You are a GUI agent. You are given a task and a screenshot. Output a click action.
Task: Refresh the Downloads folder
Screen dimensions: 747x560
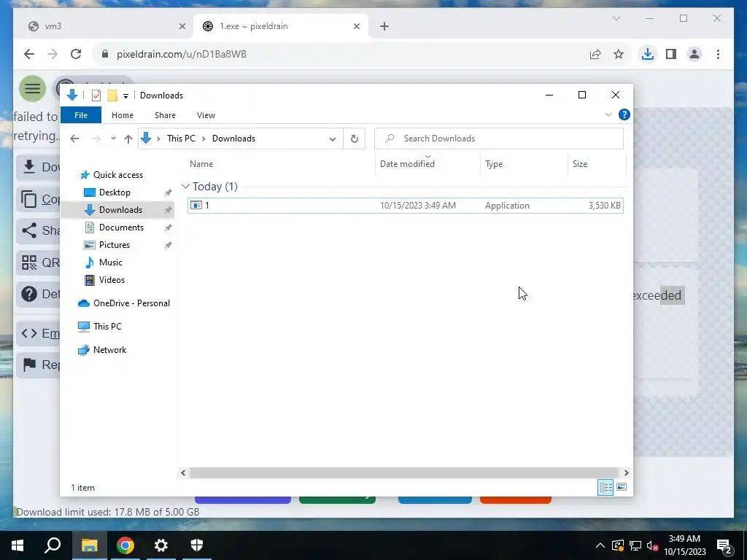click(354, 139)
